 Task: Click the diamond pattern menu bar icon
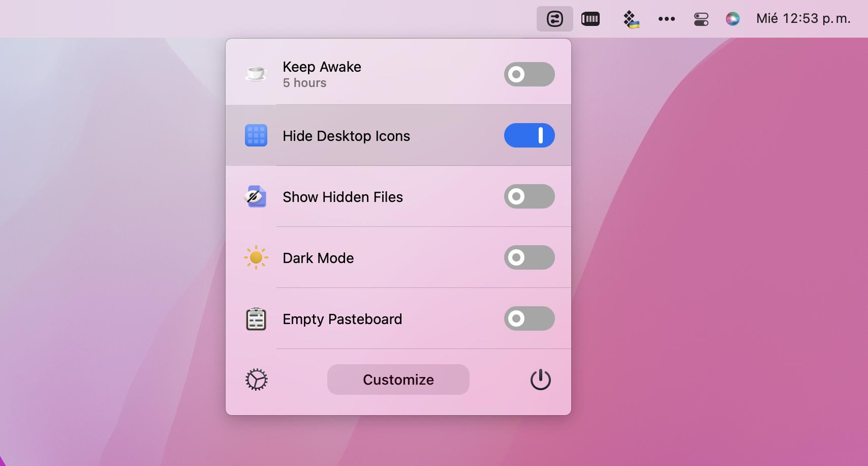(631, 19)
